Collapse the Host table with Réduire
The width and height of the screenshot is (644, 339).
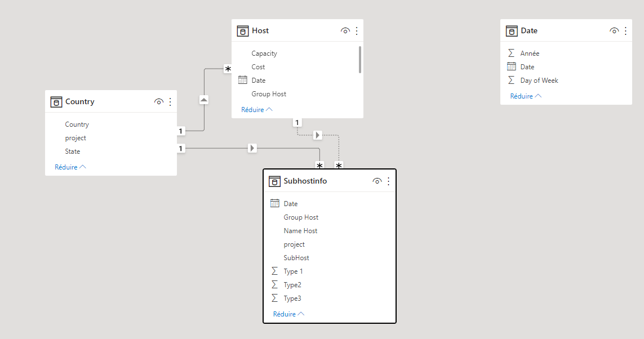click(257, 110)
